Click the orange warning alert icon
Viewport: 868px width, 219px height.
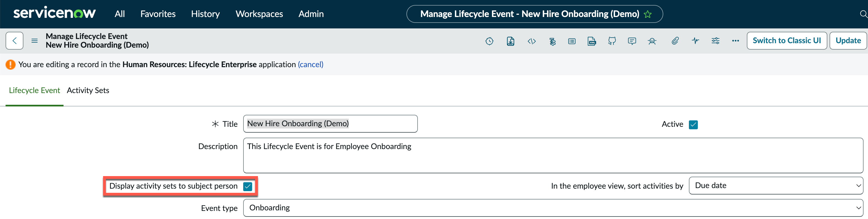[x=10, y=64]
